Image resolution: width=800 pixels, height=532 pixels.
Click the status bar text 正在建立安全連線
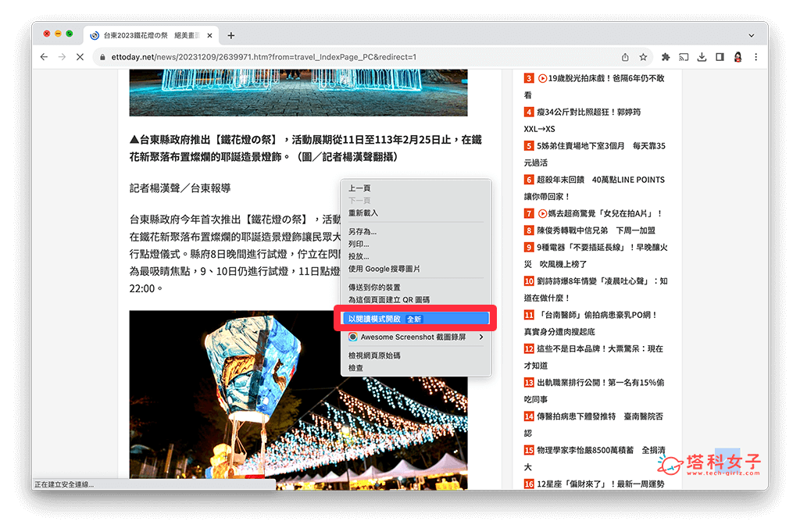(64, 484)
